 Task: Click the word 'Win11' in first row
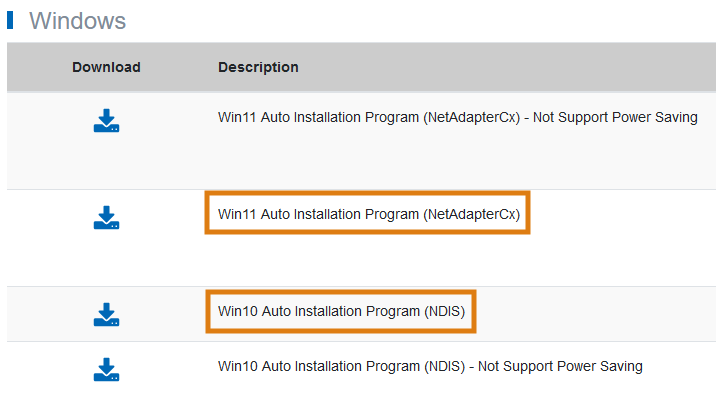click(237, 117)
